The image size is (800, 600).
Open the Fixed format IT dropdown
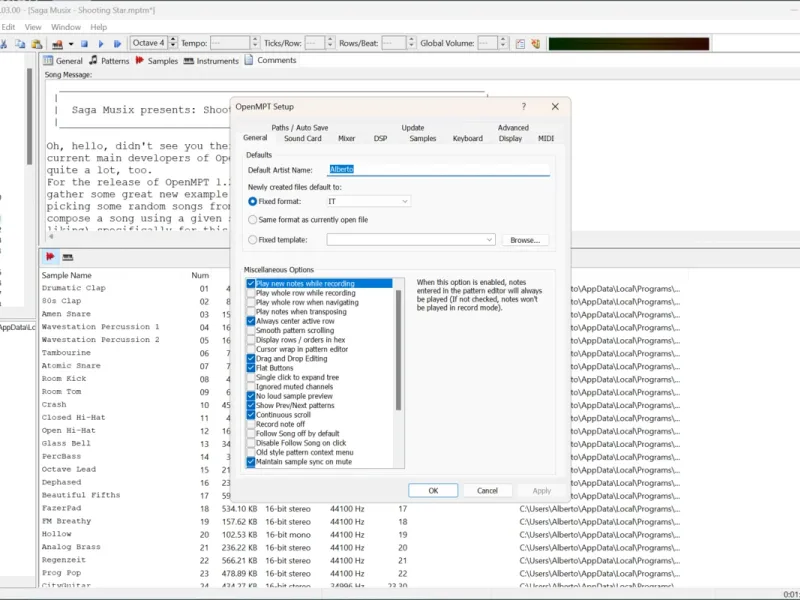click(x=368, y=202)
